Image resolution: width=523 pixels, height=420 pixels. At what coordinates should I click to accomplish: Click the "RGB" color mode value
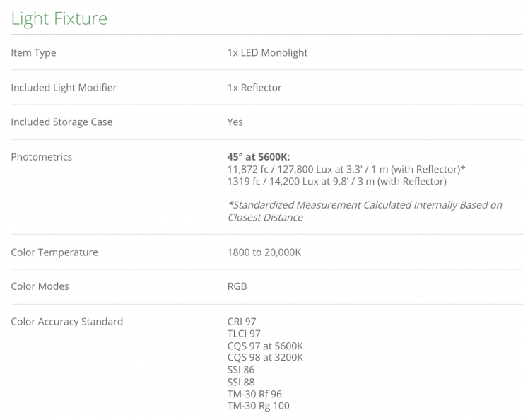(x=237, y=287)
